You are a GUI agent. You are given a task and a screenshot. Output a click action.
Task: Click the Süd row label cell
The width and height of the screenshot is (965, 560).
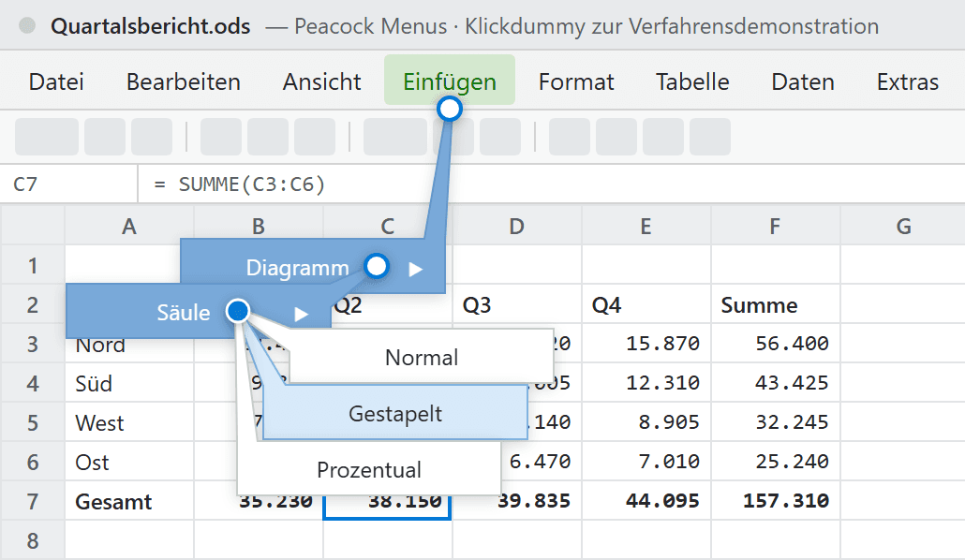(129, 383)
